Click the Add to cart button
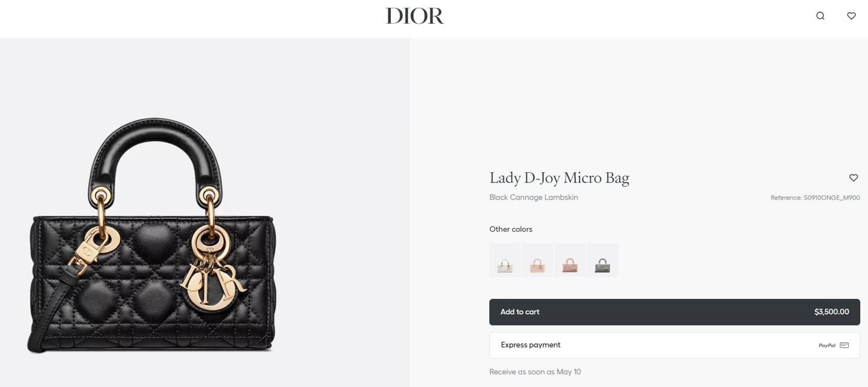Screen dimensions: 868x387 [674, 312]
